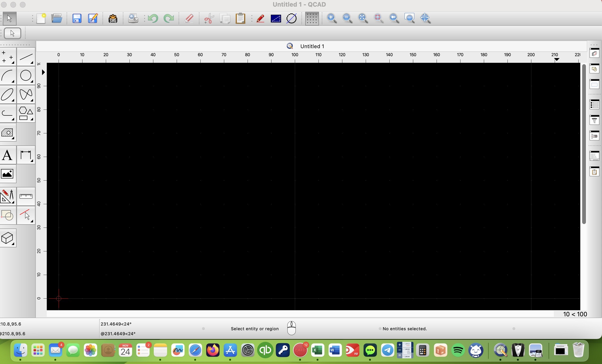Choose the Ellipse tool
Viewport: 602px width, 364px height.
coord(8,95)
